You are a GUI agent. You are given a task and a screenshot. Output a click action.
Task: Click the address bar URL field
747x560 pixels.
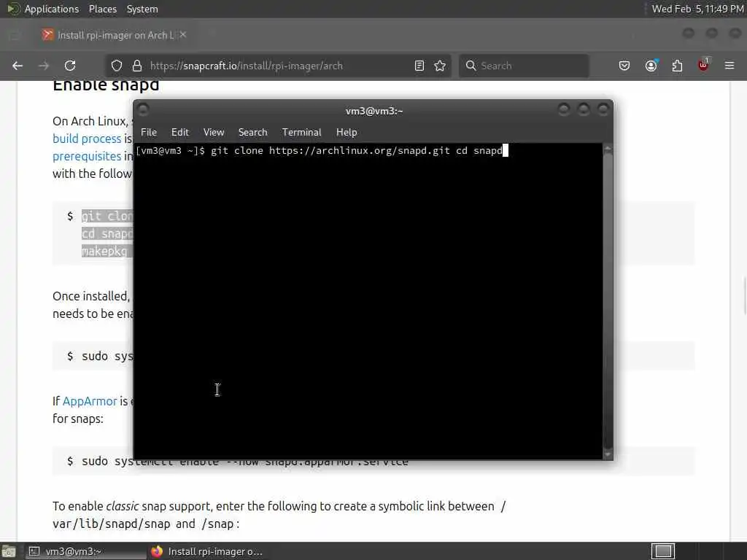click(x=276, y=66)
